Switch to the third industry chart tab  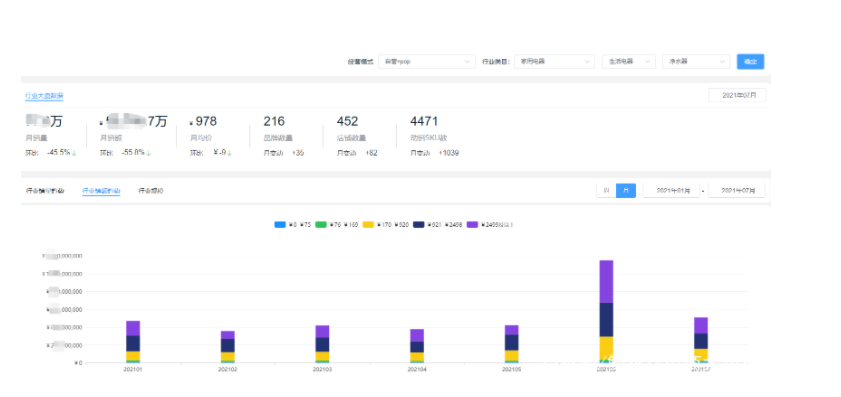pos(151,191)
